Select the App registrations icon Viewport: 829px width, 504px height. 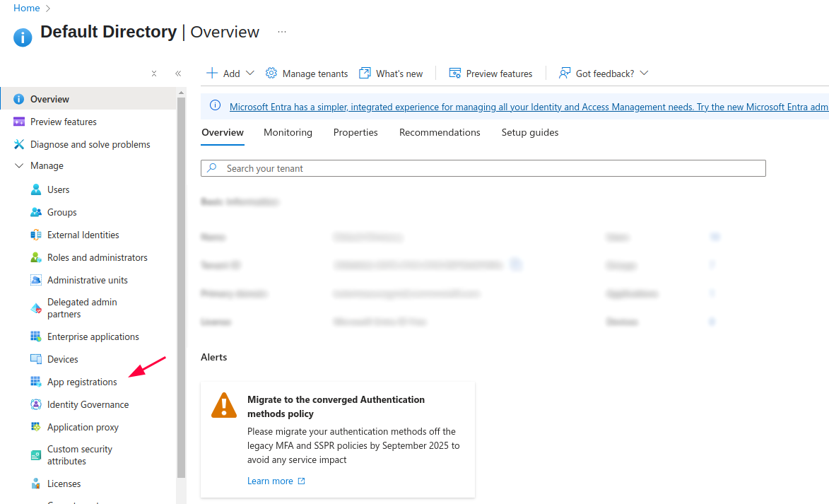click(x=36, y=382)
